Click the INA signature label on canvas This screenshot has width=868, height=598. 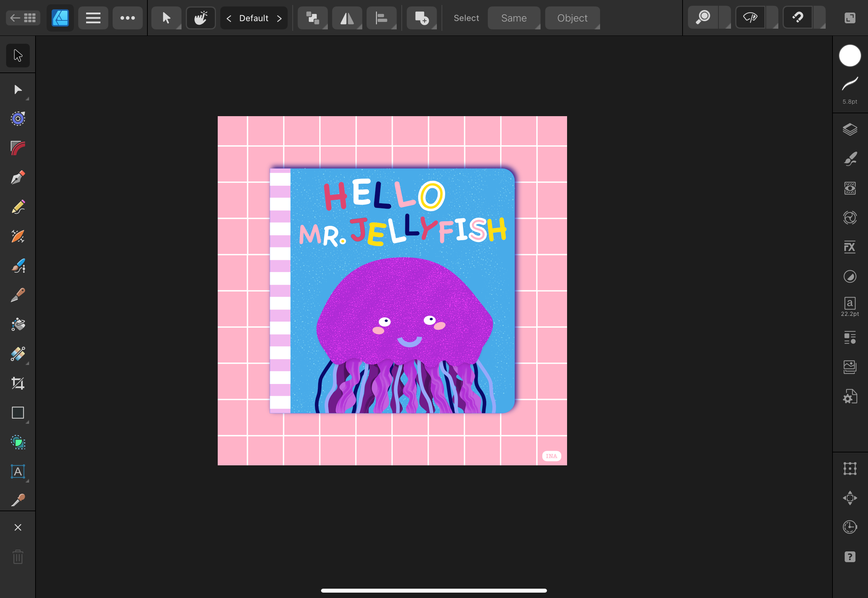551,456
